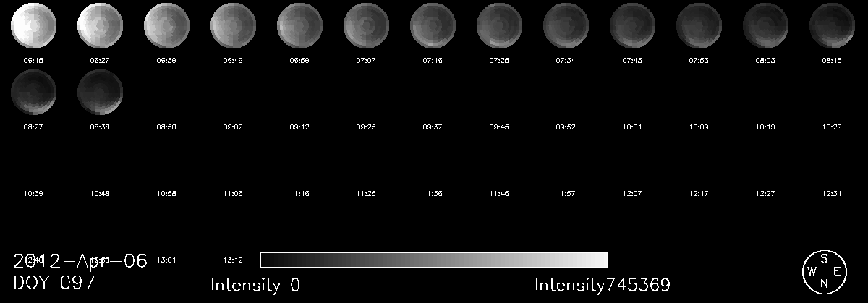The image size is (868, 303).
Task: Open the 07:07 disk image thumbnail
Action: [366, 25]
